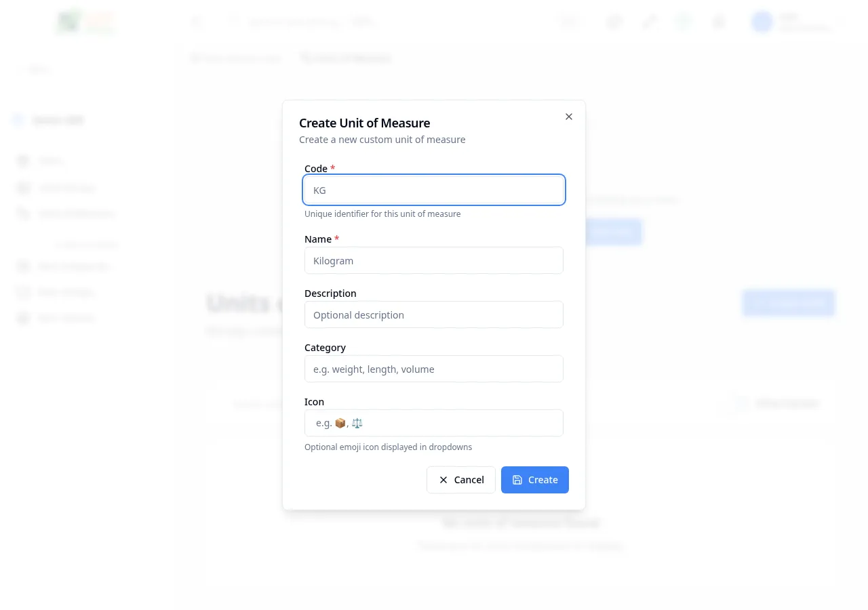Click the save icon inside the Create button
The width and height of the screenshot is (868, 610).
[517, 480]
